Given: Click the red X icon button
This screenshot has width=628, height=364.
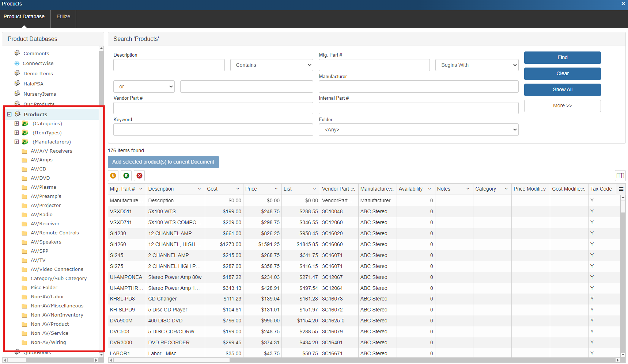Looking at the screenshot, I should point(139,176).
